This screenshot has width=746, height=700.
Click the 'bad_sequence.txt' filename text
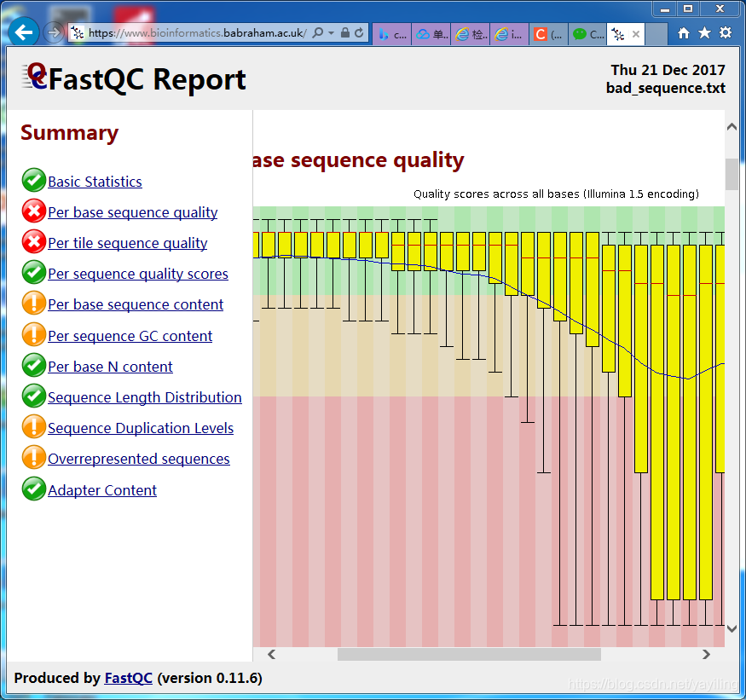pyautogui.click(x=666, y=88)
